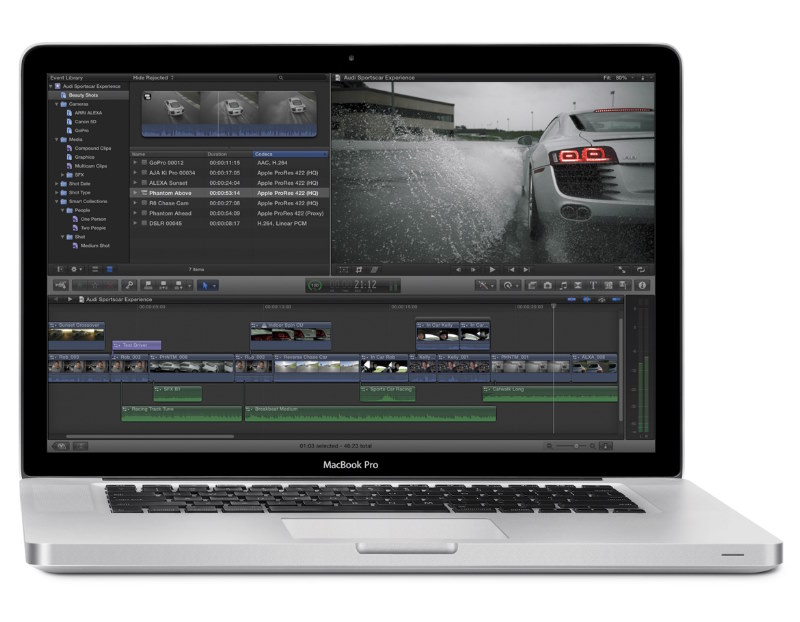Toggle loop playback in the viewer

point(641,269)
